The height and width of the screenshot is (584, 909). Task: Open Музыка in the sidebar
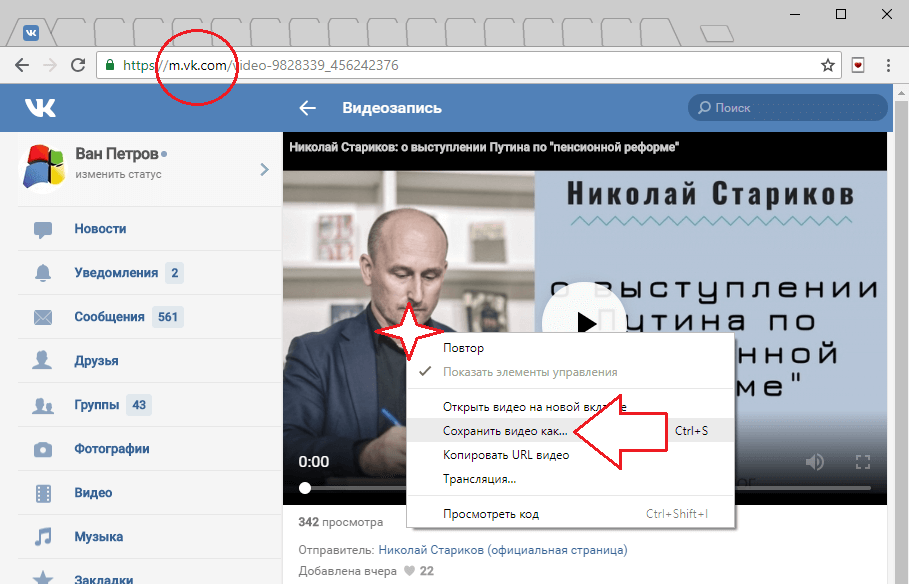point(150,537)
